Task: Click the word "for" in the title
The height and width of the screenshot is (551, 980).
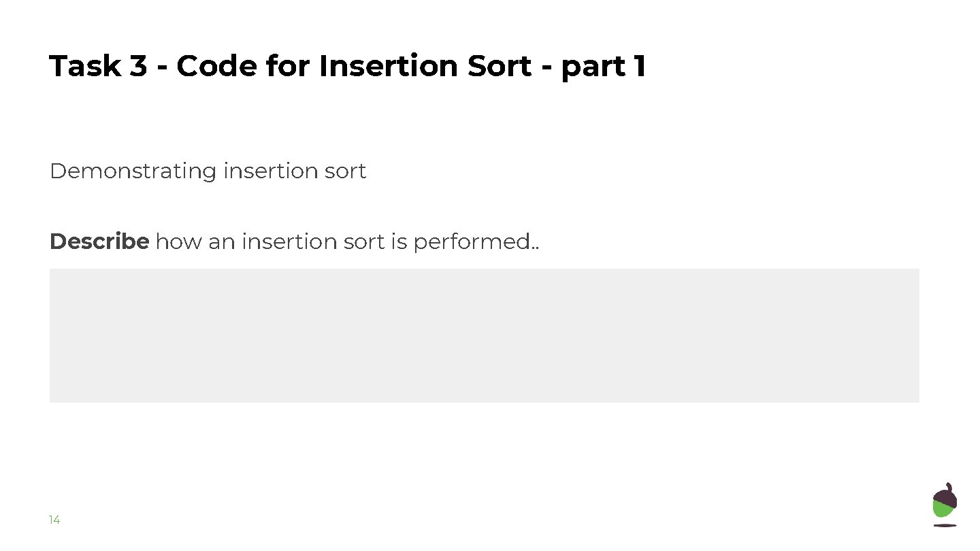Action: [288, 67]
